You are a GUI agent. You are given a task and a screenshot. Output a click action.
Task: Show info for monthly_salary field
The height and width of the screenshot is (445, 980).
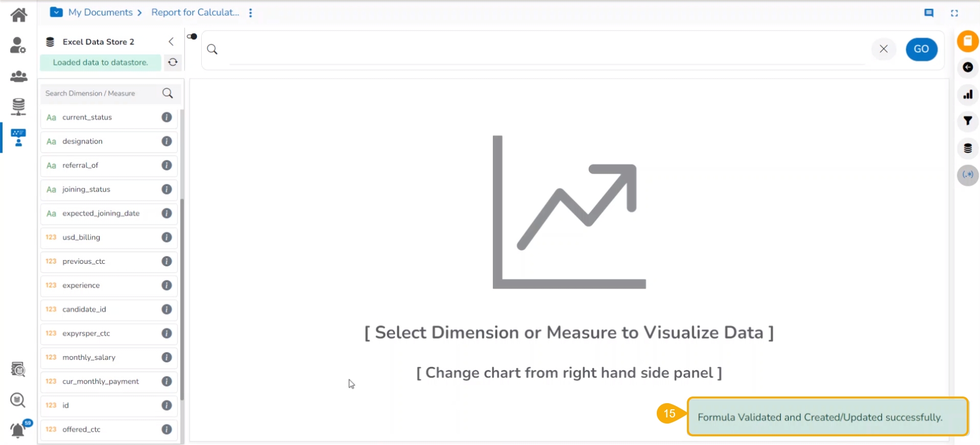click(166, 357)
